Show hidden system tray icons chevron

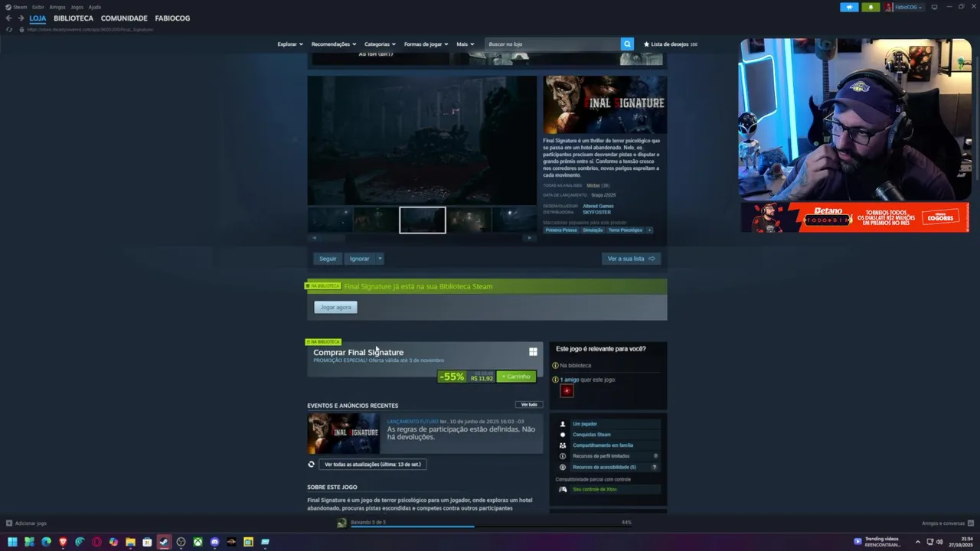coord(919,542)
